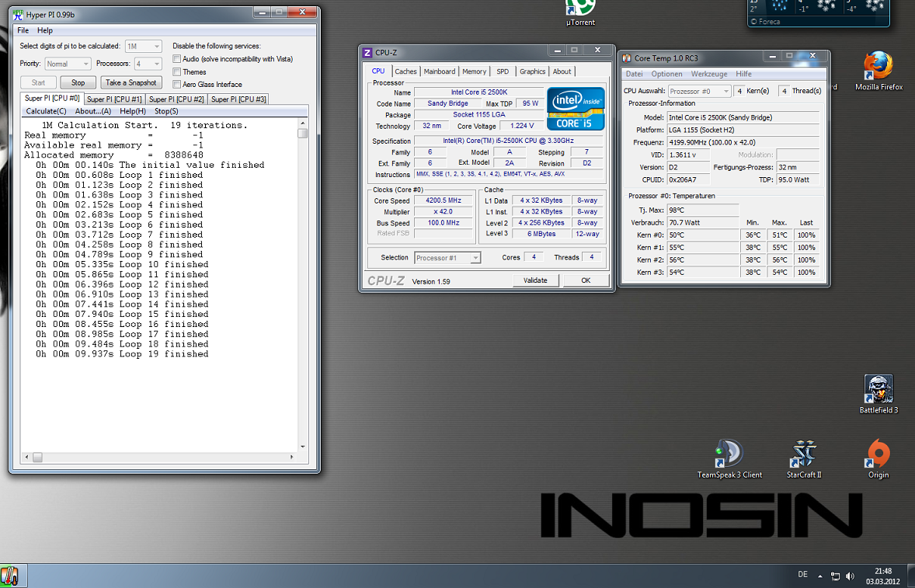Launch TeamSpeak 3 Client shortcut

pos(729,454)
